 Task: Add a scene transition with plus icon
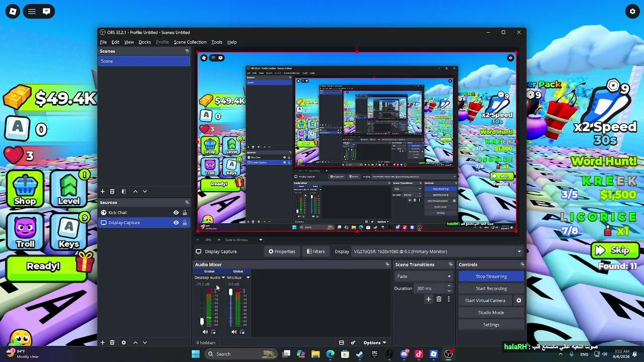coord(429,299)
